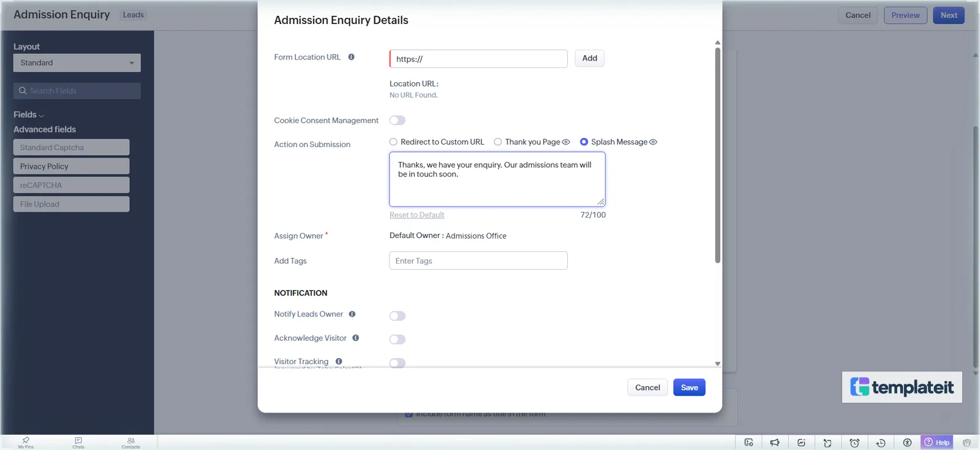Select the File Upload advanced field

coord(71,204)
